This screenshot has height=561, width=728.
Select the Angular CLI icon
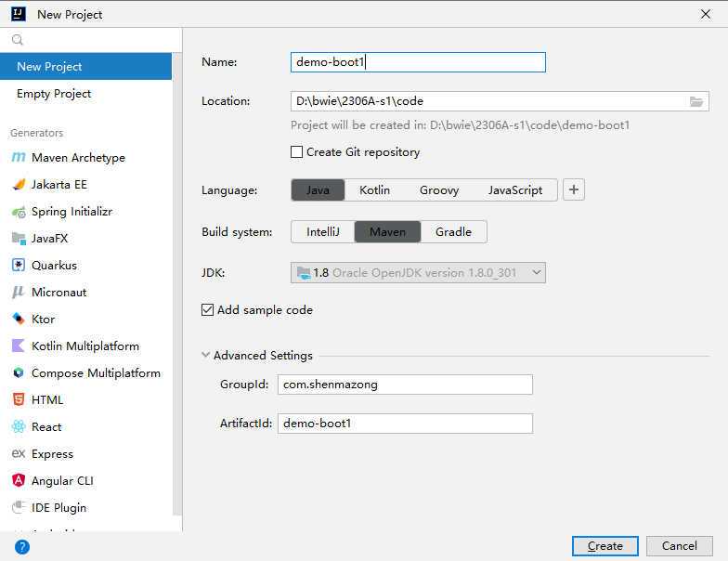[x=18, y=481]
